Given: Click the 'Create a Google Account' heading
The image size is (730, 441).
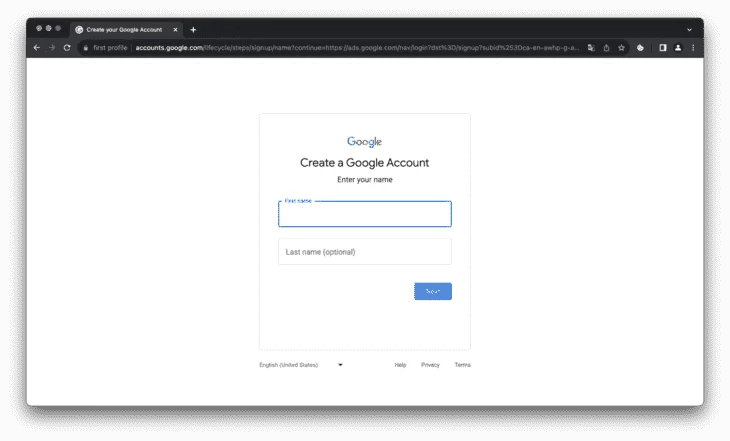Looking at the screenshot, I should coord(365,163).
